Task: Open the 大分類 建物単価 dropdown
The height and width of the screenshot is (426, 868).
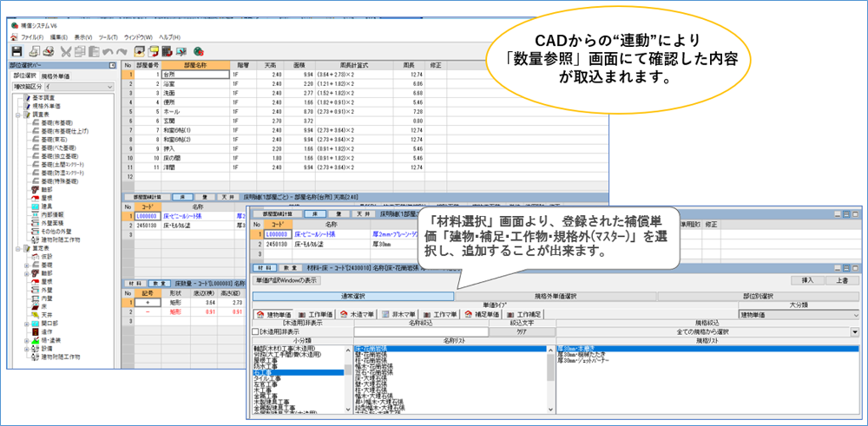Action: [855, 314]
